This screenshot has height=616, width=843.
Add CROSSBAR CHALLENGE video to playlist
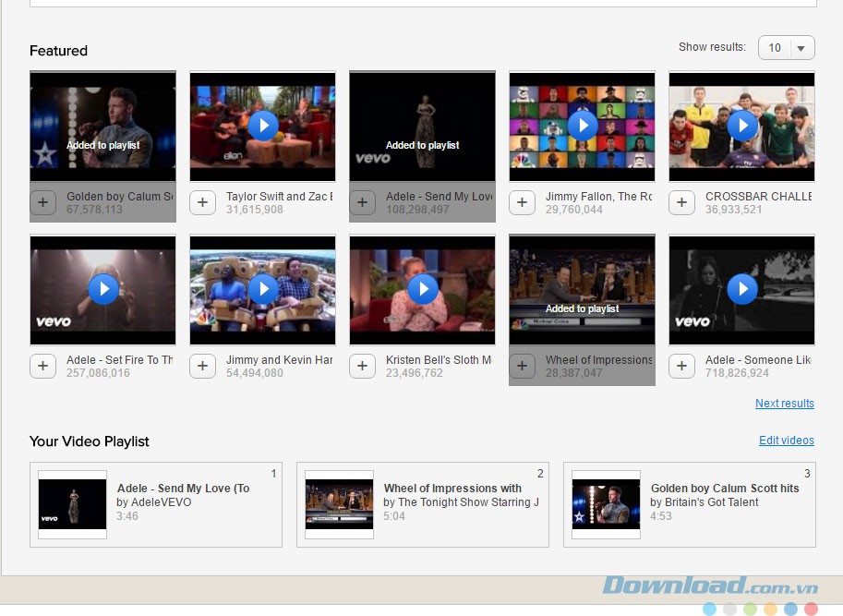tap(682, 202)
